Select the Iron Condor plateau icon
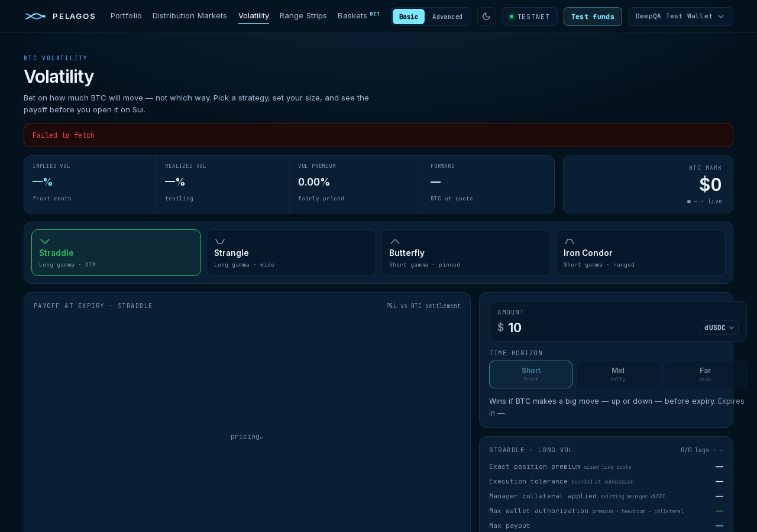This screenshot has width=757, height=532. pyautogui.click(x=570, y=241)
